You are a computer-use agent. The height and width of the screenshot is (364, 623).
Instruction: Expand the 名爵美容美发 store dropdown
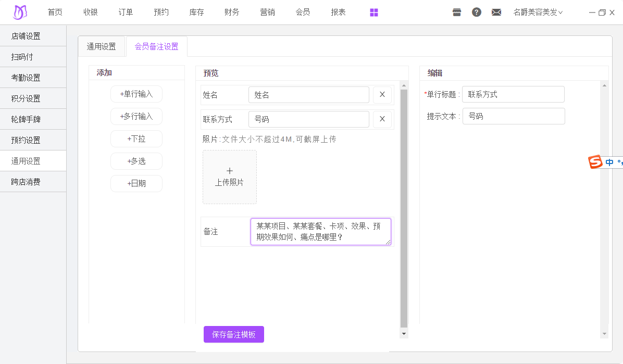tap(538, 12)
